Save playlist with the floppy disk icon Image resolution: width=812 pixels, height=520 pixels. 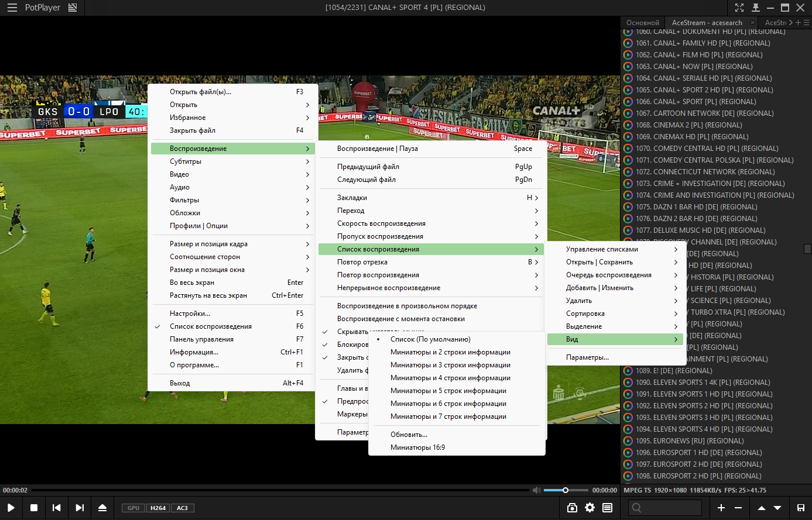[x=800, y=508]
